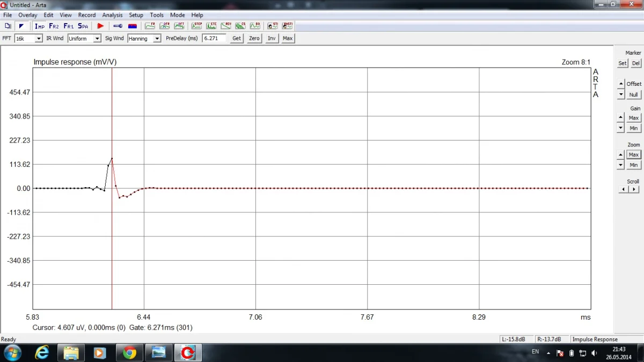The height and width of the screenshot is (362, 644).
Task: Open the REV reverberation decay graph
Action: 226,25
